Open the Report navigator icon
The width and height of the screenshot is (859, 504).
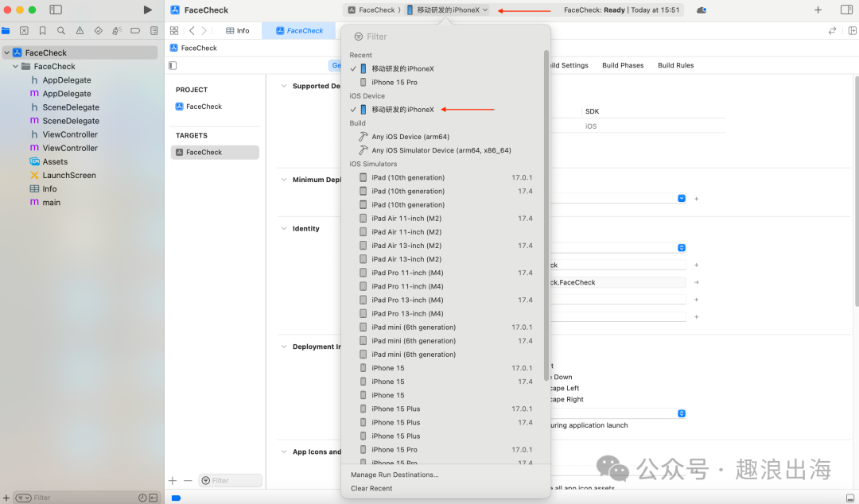click(x=154, y=31)
